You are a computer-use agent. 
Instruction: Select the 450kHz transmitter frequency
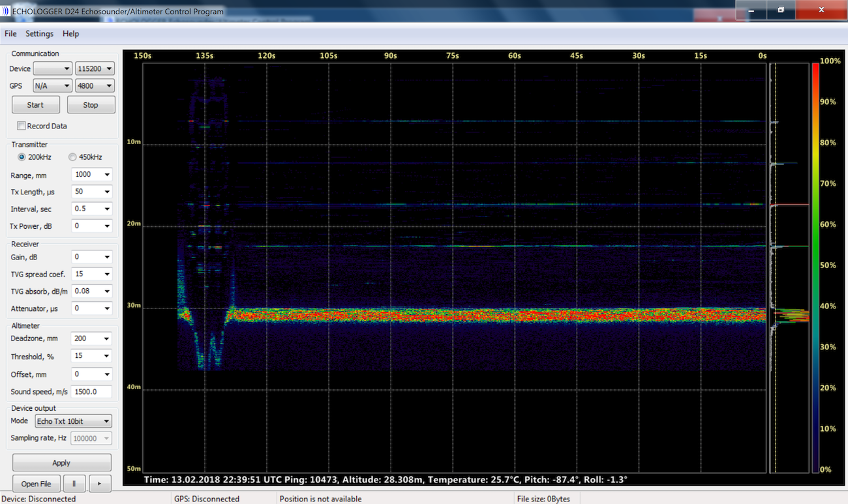pos(72,156)
